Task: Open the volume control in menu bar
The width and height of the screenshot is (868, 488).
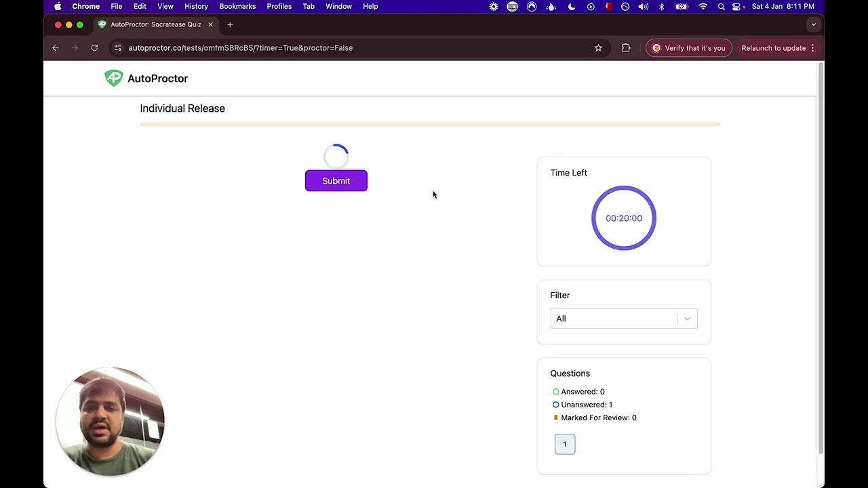Action: click(643, 6)
